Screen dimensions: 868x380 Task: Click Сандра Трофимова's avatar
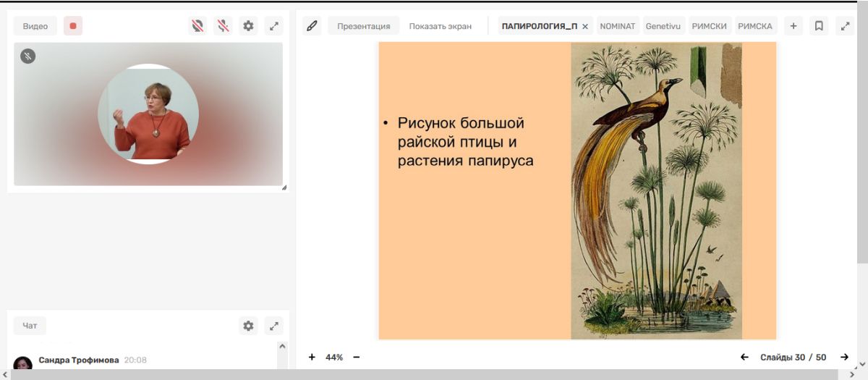[22, 363]
